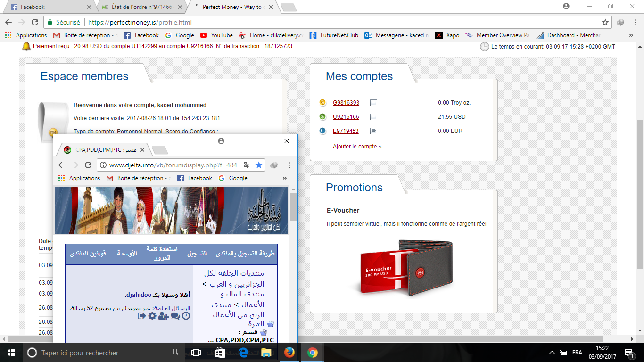Viewport: 644px width, 362px height.
Task: Open main Chrome window's three-dot menu
Action: point(635,22)
